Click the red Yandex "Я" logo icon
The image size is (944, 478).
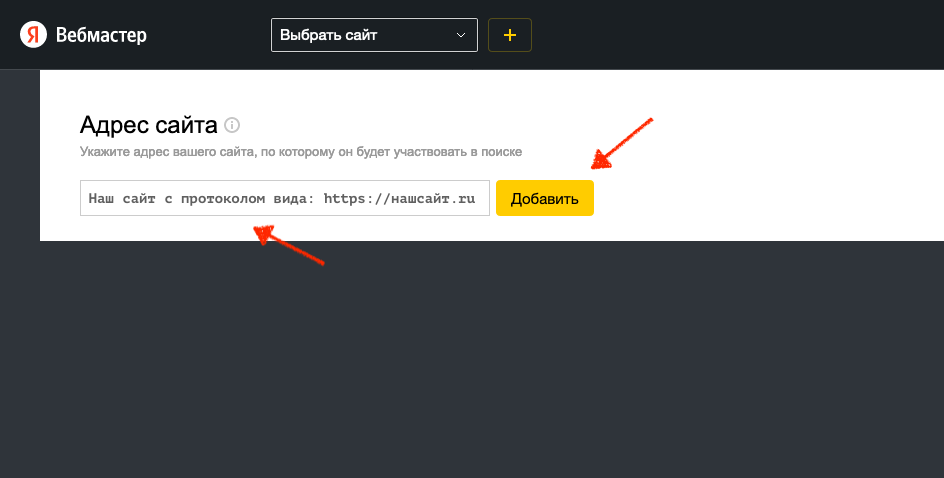point(33,34)
